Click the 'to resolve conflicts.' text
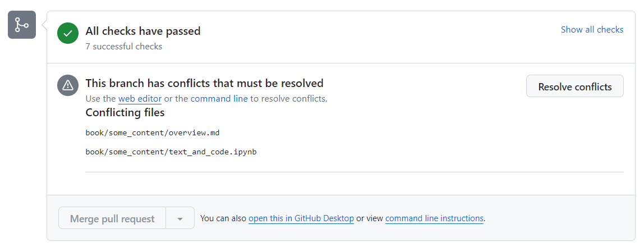This screenshot has height=247, width=644. [x=288, y=99]
